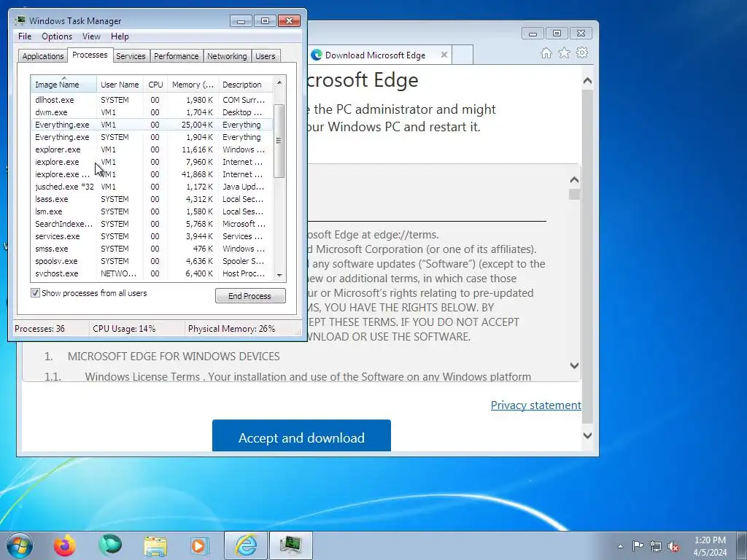Open Internet Explorer Home icon
Screen dimensions: 747x560
[546, 52]
